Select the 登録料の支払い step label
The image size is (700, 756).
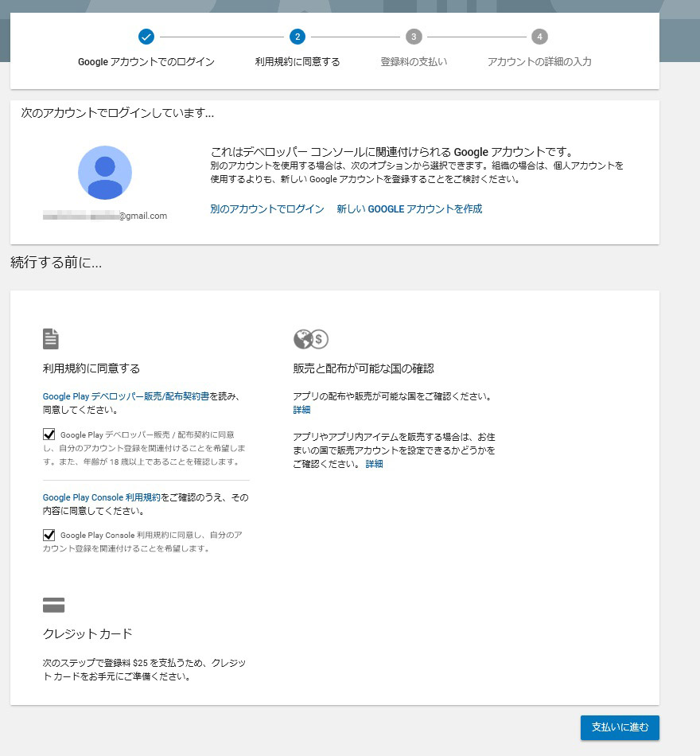click(414, 62)
